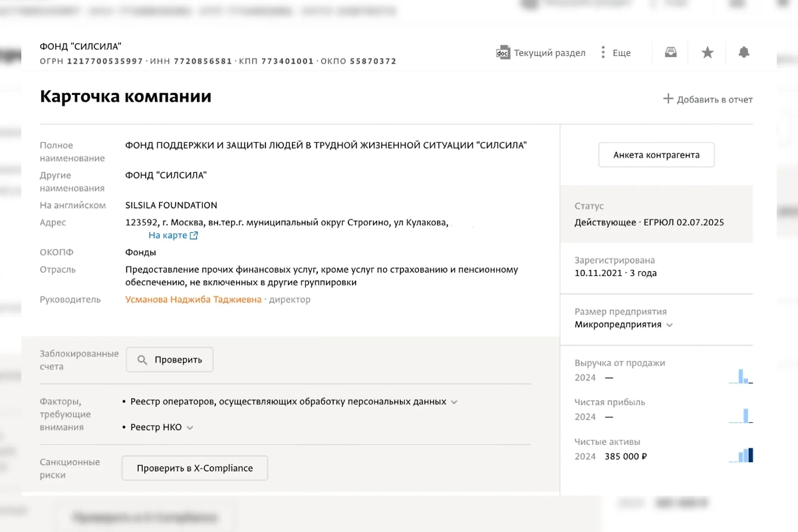Click the plus icon for Добавить в отчет
Viewport: 798px width, 532px height.
(668, 98)
